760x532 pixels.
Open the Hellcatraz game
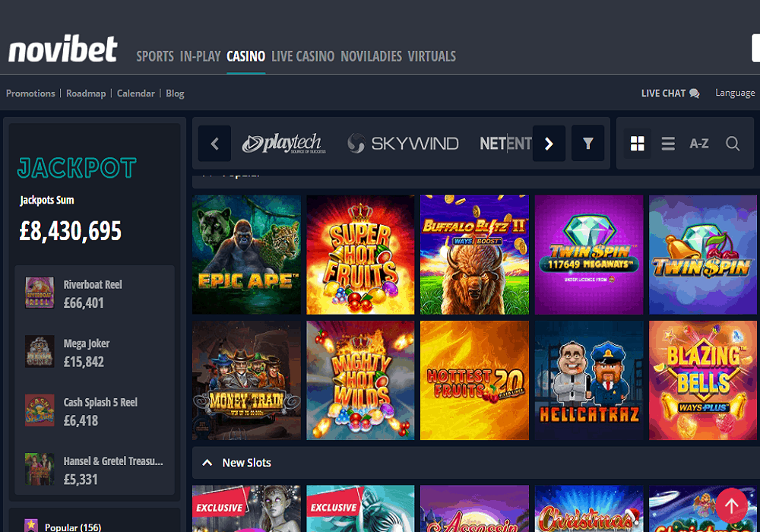tap(589, 380)
